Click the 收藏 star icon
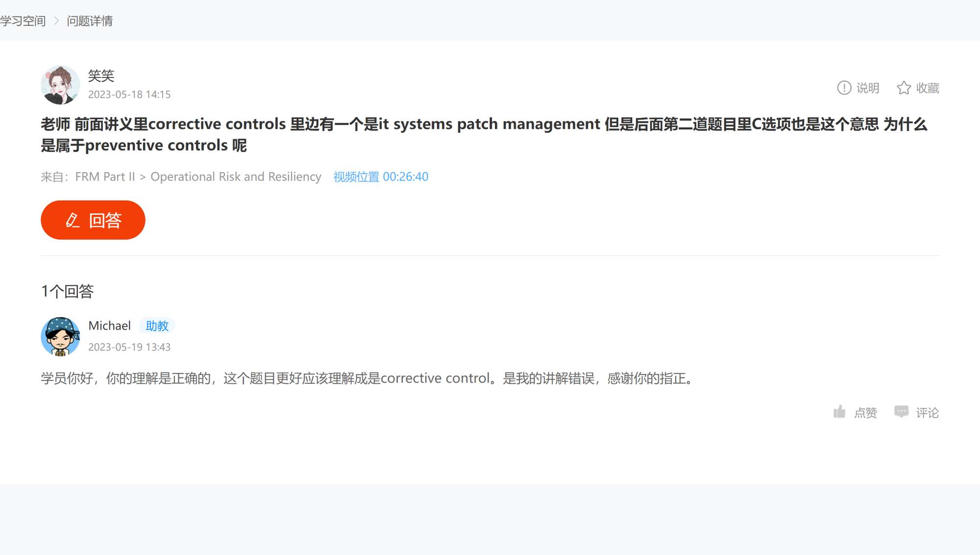The height and width of the screenshot is (555, 980). (904, 88)
